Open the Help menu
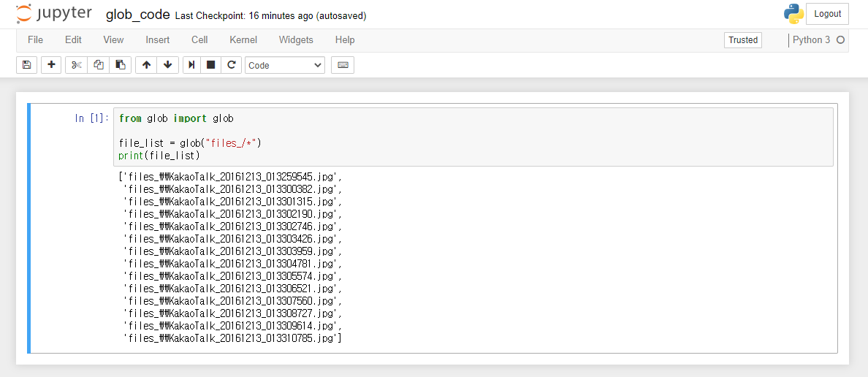 click(x=345, y=40)
